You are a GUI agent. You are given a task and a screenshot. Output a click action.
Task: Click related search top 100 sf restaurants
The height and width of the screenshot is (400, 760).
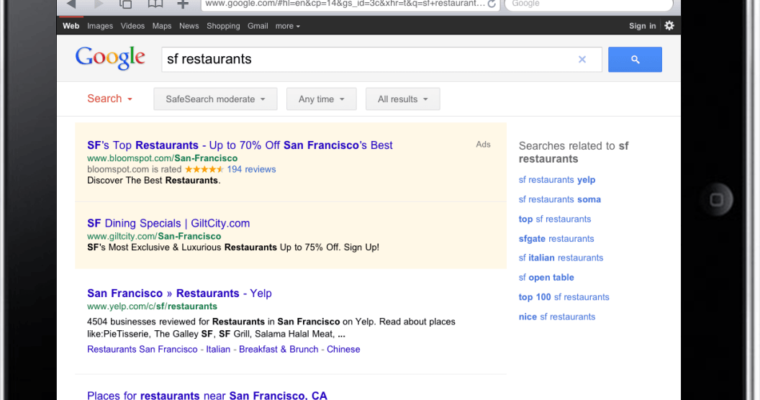564,297
